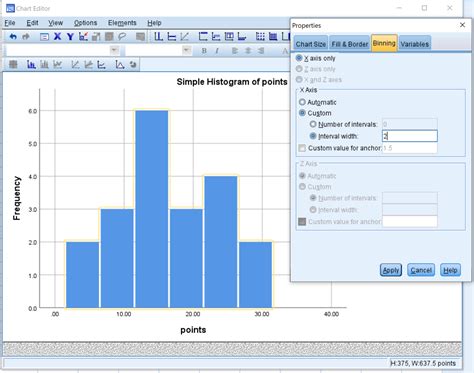Image resolution: width=474 pixels, height=373 pixels.
Task: Toggle the show grid lines icon
Action: 260,36
